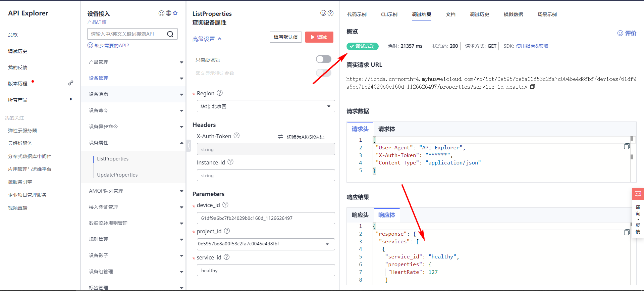Toggle the 只看必填项 switch

(x=324, y=59)
